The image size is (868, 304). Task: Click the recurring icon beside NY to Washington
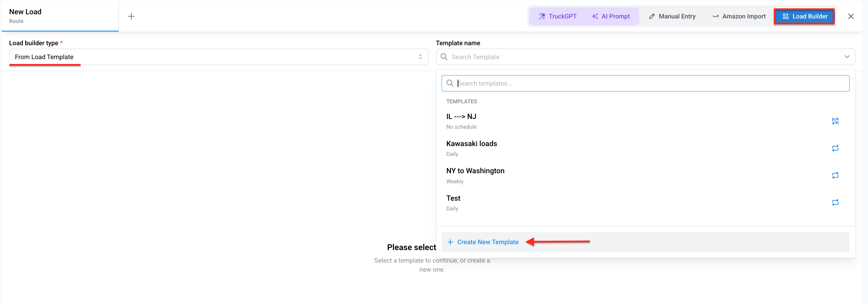(x=835, y=175)
